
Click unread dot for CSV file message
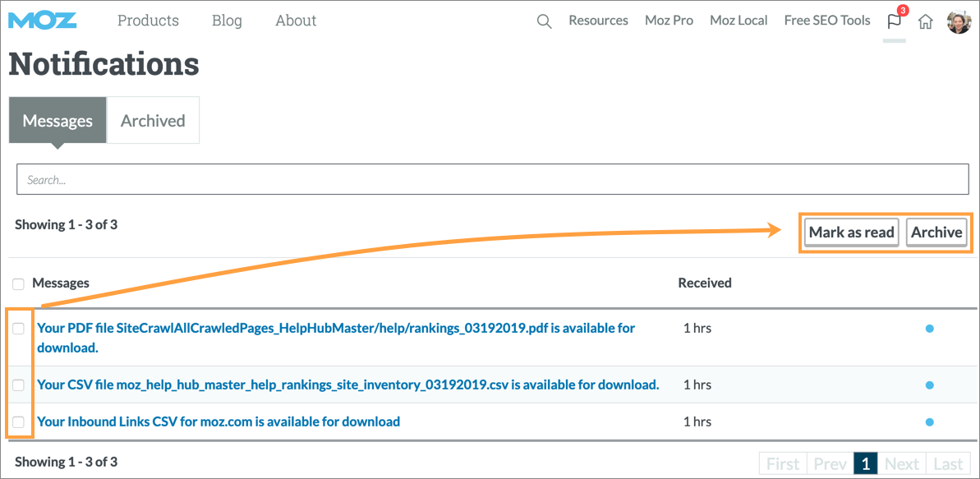click(929, 385)
